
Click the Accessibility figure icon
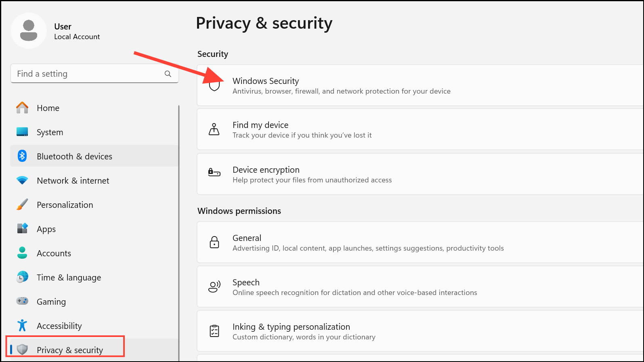(x=22, y=325)
